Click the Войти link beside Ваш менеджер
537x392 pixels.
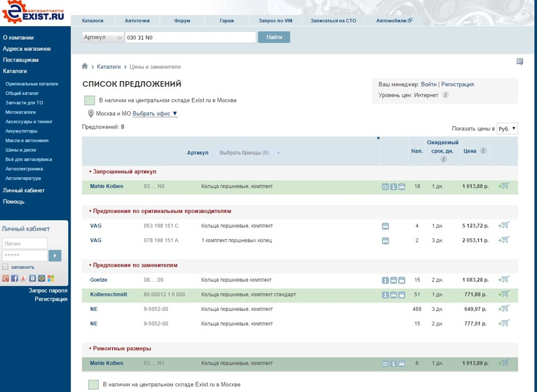(429, 84)
